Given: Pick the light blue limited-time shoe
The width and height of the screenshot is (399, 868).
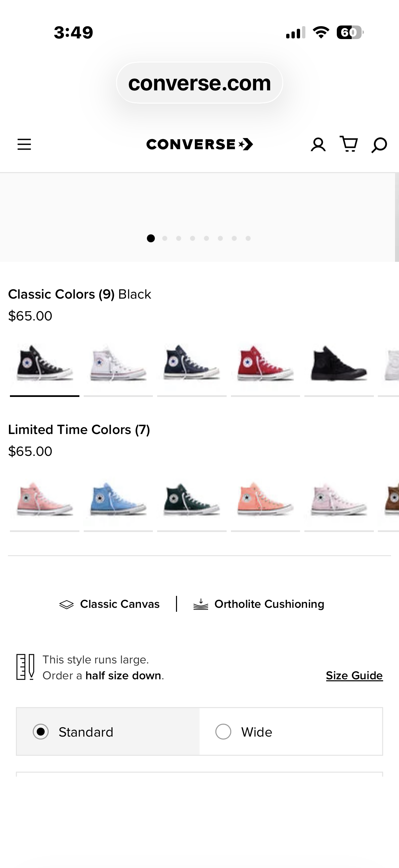Looking at the screenshot, I should coord(118,499).
